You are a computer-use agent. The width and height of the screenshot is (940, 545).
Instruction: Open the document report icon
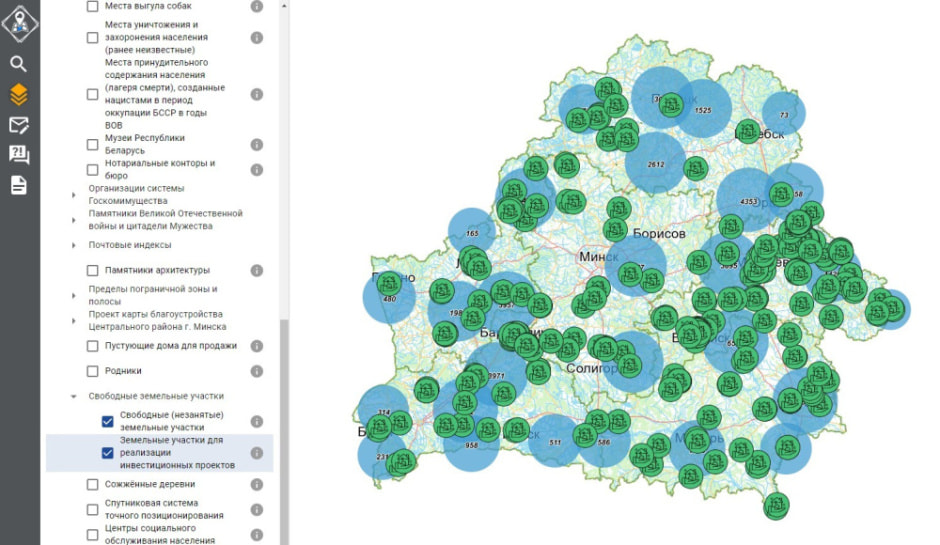19,185
